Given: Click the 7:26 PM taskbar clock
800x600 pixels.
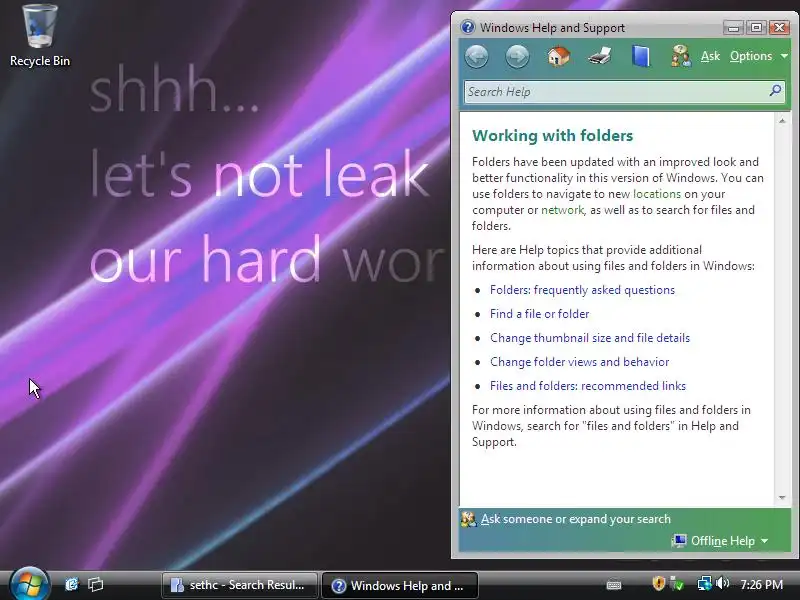Looking at the screenshot, I should point(761,585).
